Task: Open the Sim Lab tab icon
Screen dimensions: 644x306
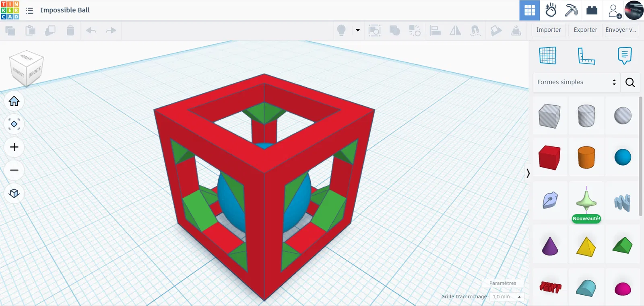Action: pyautogui.click(x=551, y=10)
